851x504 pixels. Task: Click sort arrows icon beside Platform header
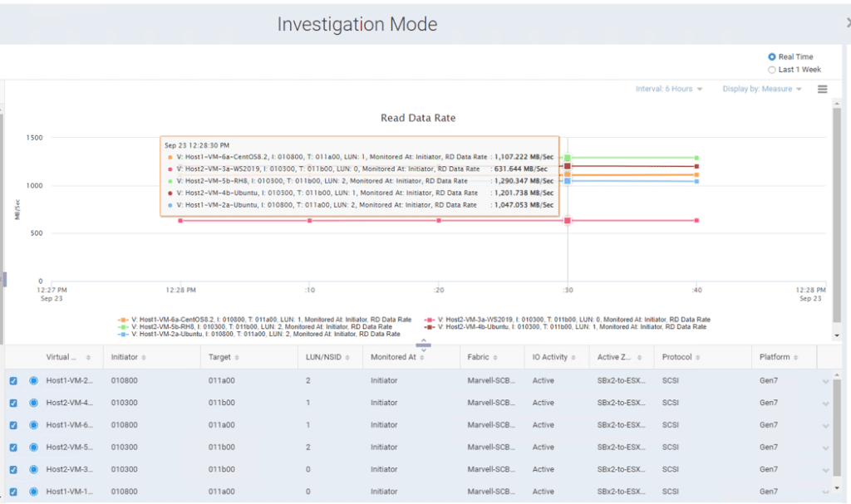point(795,358)
